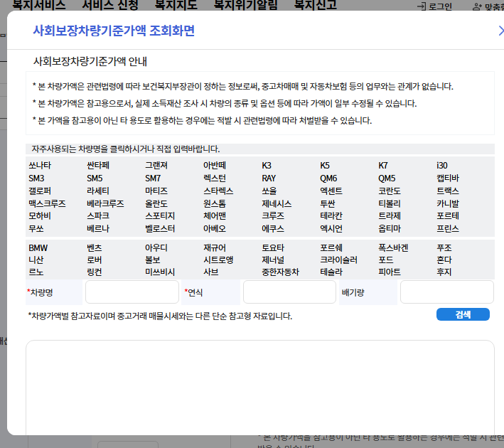Click 마티즈 in vehicle list

(x=156, y=191)
